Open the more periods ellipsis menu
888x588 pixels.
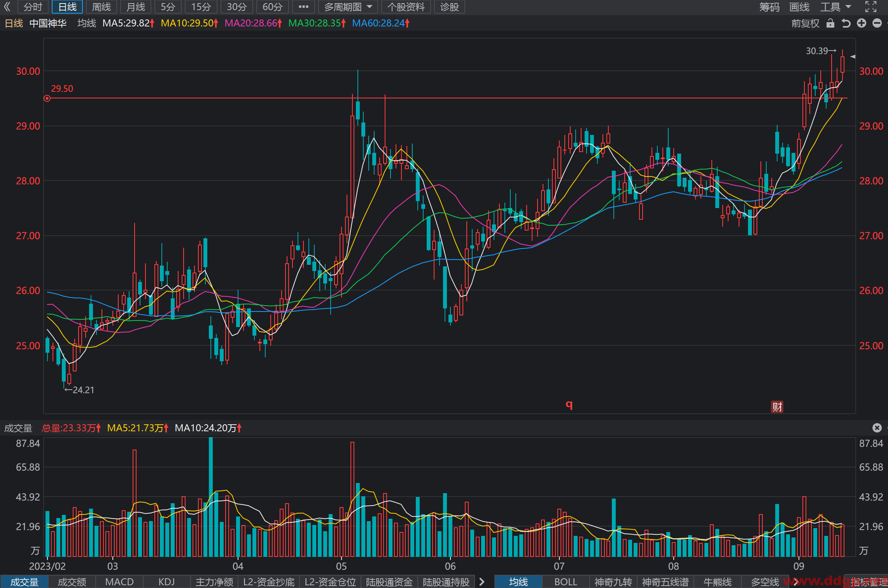click(303, 7)
